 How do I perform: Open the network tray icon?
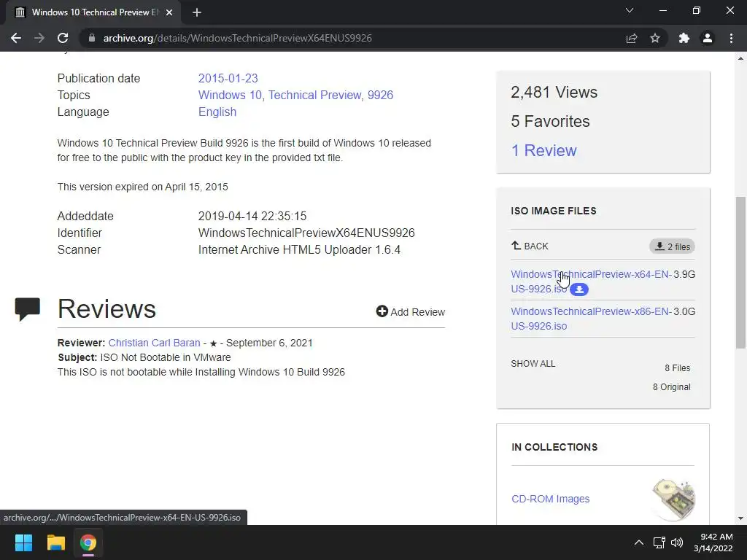click(659, 542)
